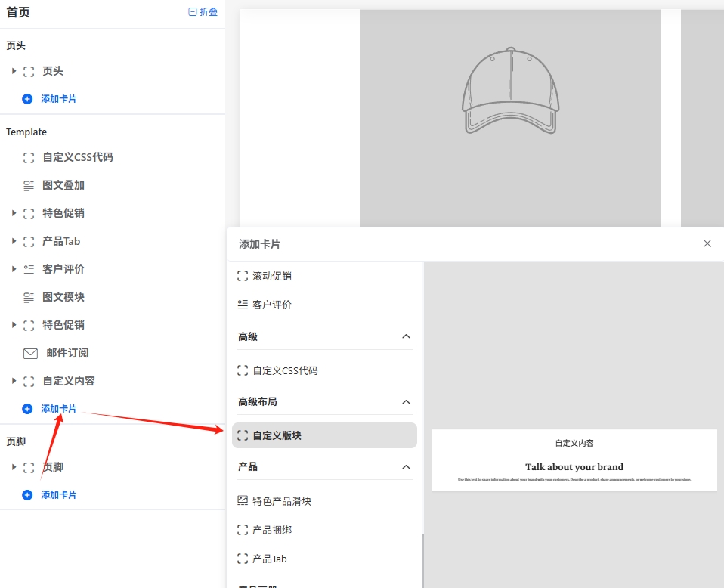Image resolution: width=724 pixels, height=588 pixels.
Task: Click the 客户评价 icon in add-card list
Action: pos(243,305)
